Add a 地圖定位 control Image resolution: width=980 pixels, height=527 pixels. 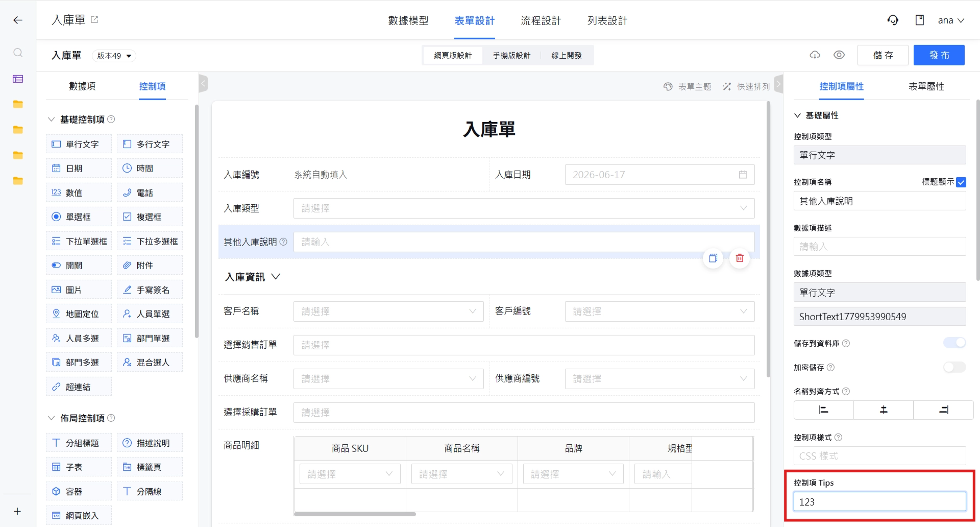point(79,314)
